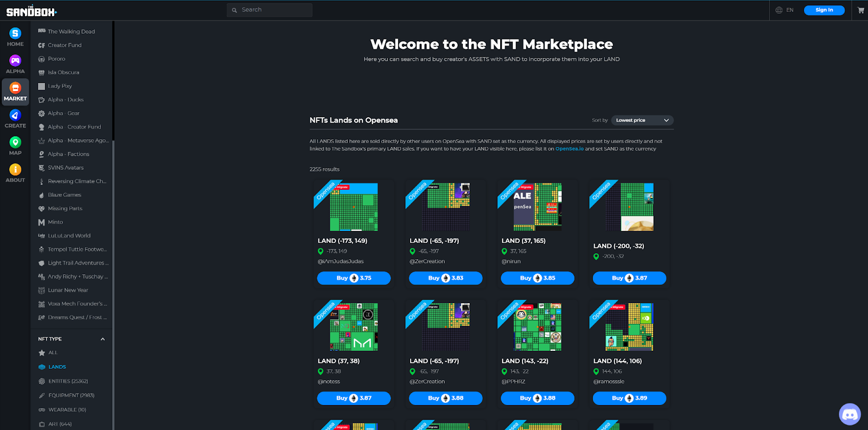The height and width of the screenshot is (430, 868).
Task: Select Alpha - Ducks collection
Action: pyautogui.click(x=66, y=100)
